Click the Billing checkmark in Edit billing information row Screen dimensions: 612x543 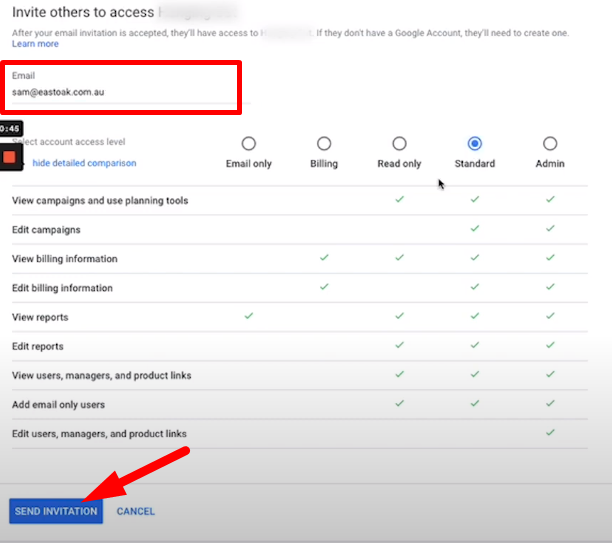324,287
